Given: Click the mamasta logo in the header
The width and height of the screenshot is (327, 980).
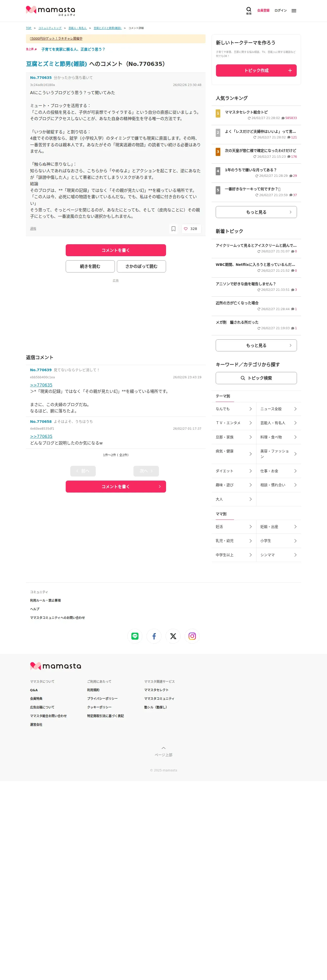Looking at the screenshot, I should (51, 10).
